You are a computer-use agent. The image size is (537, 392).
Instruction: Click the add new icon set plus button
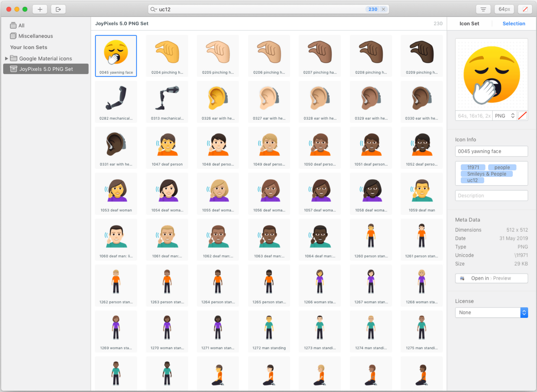pos(40,9)
